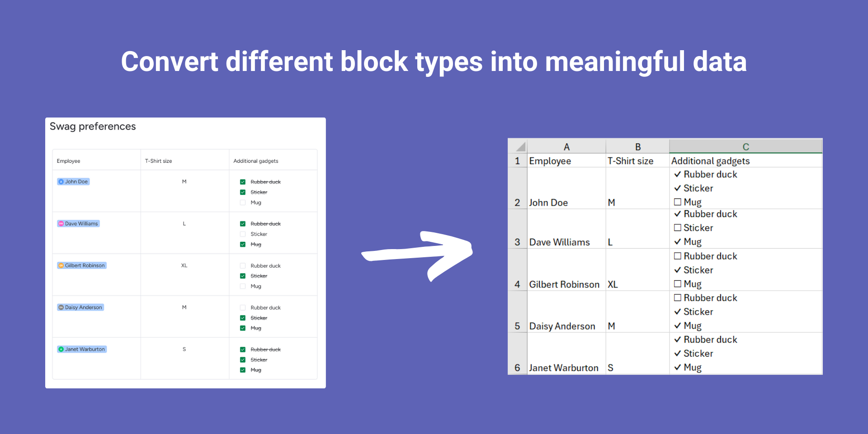Viewport: 868px width, 434px height.
Task: Select spreadsheet cell containing T-Shirt size
Action: coord(637,160)
